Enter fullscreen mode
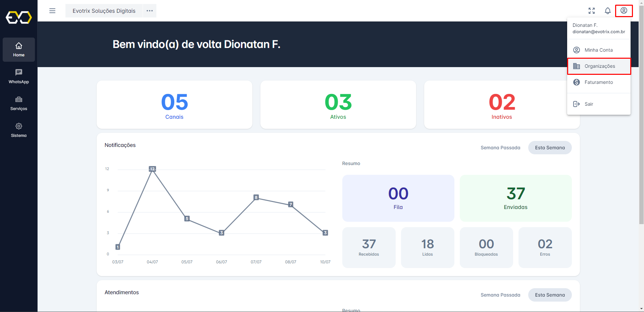 (592, 11)
